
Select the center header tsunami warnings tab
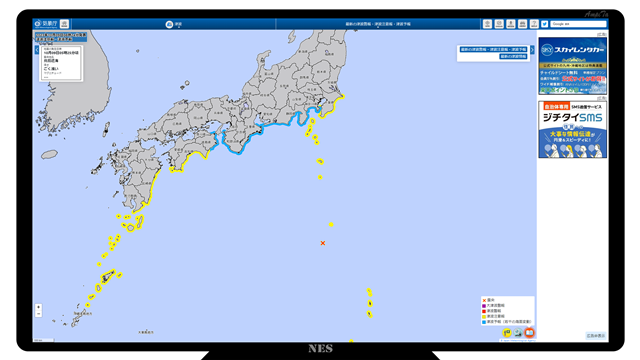coord(378,24)
